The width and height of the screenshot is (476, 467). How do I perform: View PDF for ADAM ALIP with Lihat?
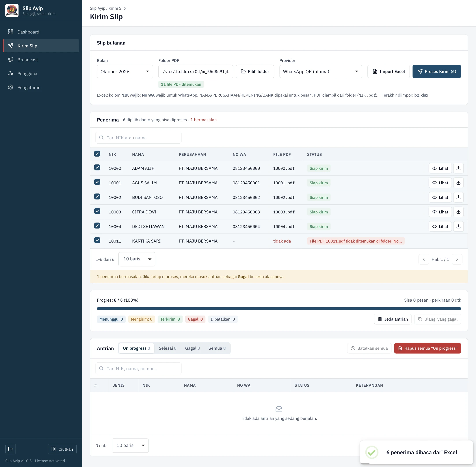(x=440, y=168)
